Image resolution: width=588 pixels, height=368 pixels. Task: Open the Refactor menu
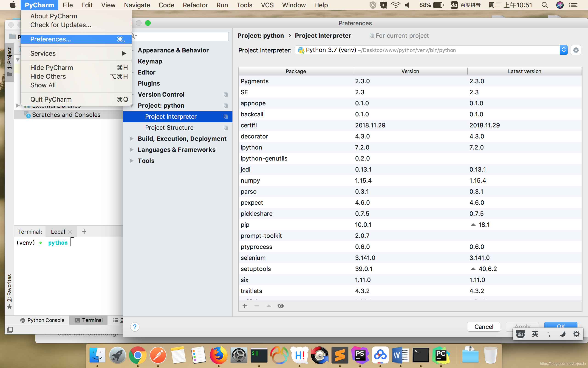[195, 5]
